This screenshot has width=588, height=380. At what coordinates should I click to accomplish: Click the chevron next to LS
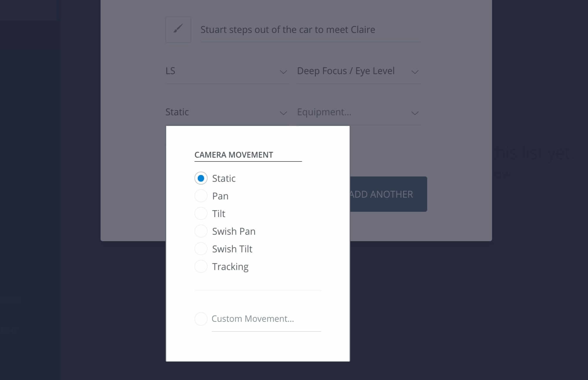(x=283, y=72)
